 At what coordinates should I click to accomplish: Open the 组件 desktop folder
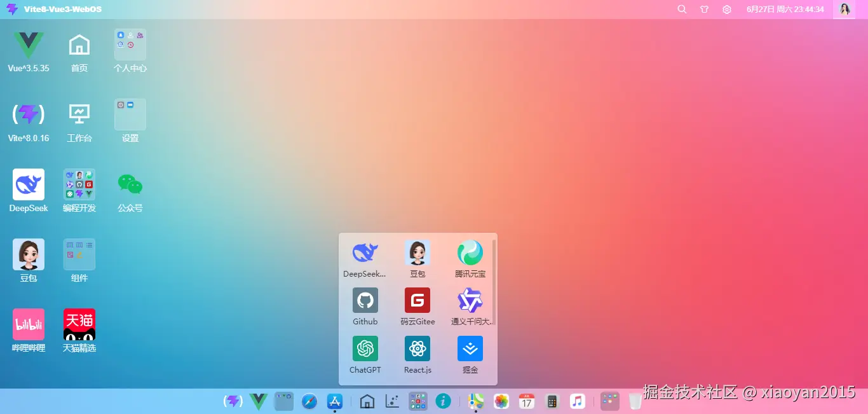pyautogui.click(x=79, y=254)
